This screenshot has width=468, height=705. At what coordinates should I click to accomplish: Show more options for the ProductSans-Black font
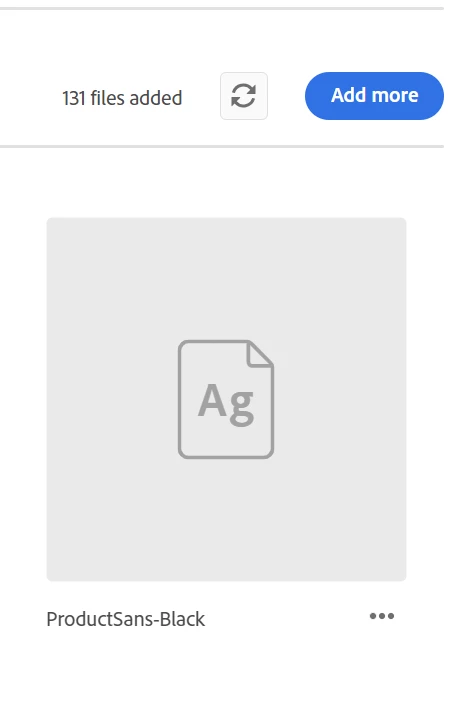(382, 616)
